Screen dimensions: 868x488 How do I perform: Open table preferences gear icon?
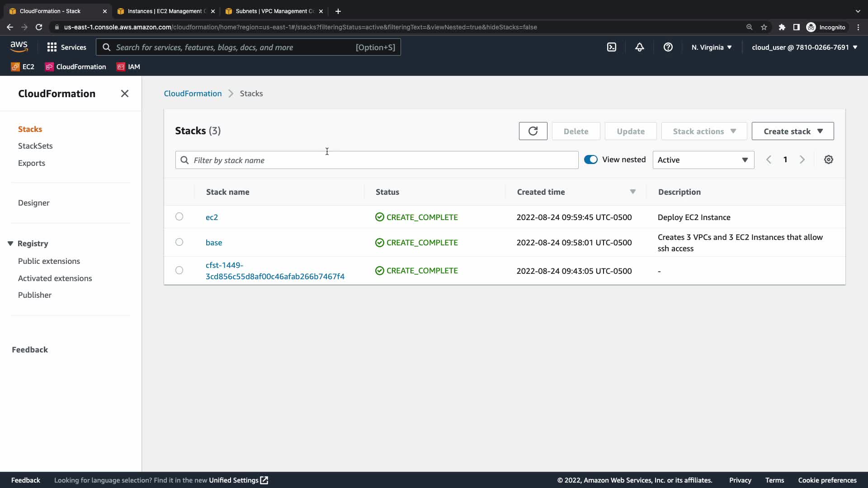pos(828,160)
